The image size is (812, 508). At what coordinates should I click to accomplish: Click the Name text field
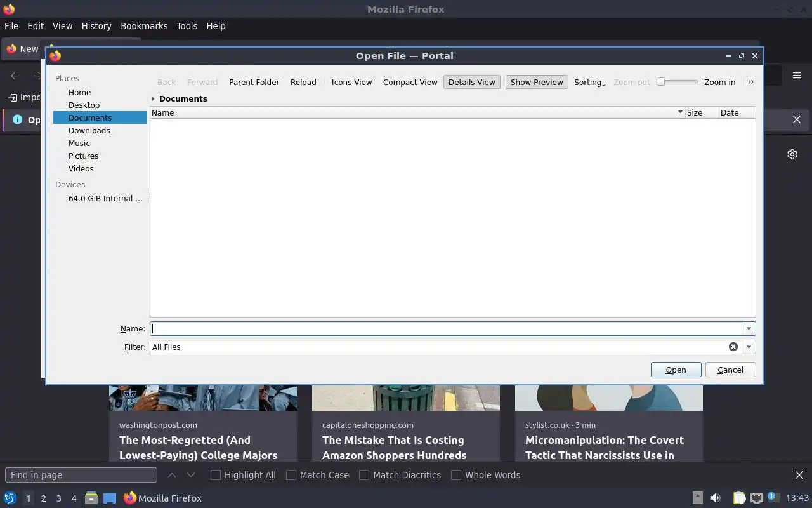pyautogui.click(x=447, y=328)
